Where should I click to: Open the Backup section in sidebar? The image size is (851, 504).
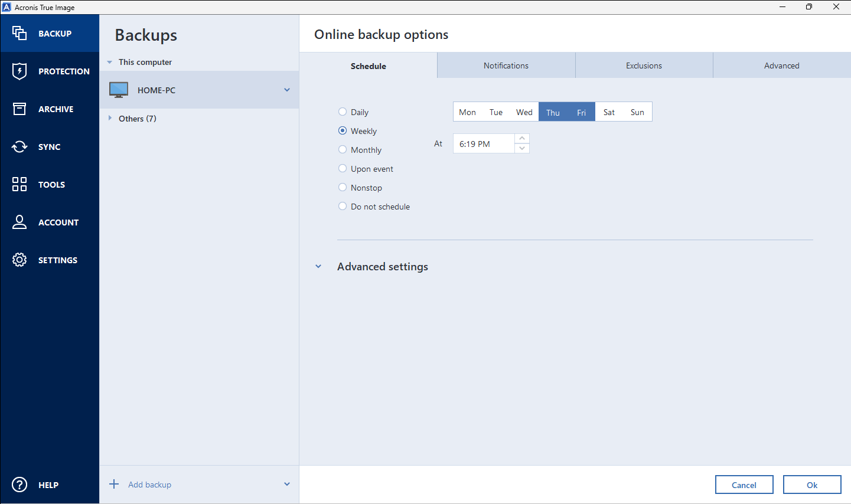(x=50, y=33)
